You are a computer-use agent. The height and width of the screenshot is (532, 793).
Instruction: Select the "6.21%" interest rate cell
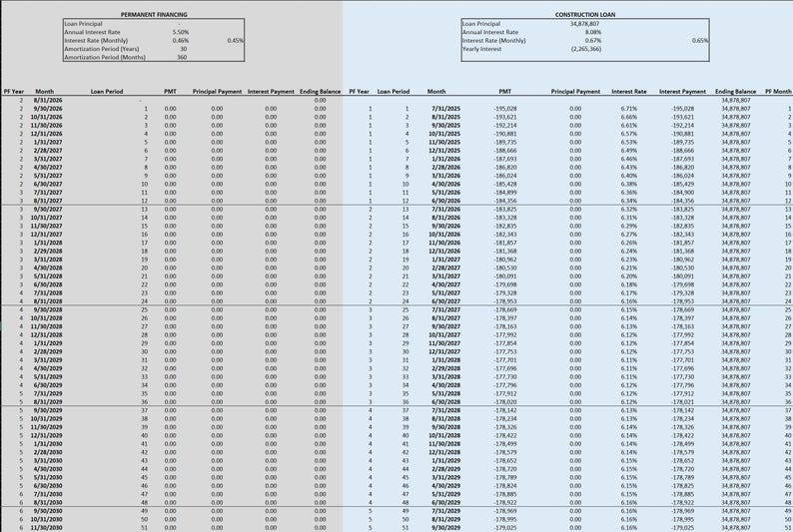[x=629, y=267]
